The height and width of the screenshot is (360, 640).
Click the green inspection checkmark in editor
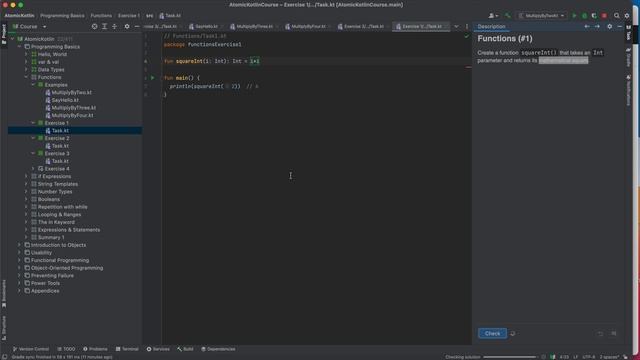[467, 36]
